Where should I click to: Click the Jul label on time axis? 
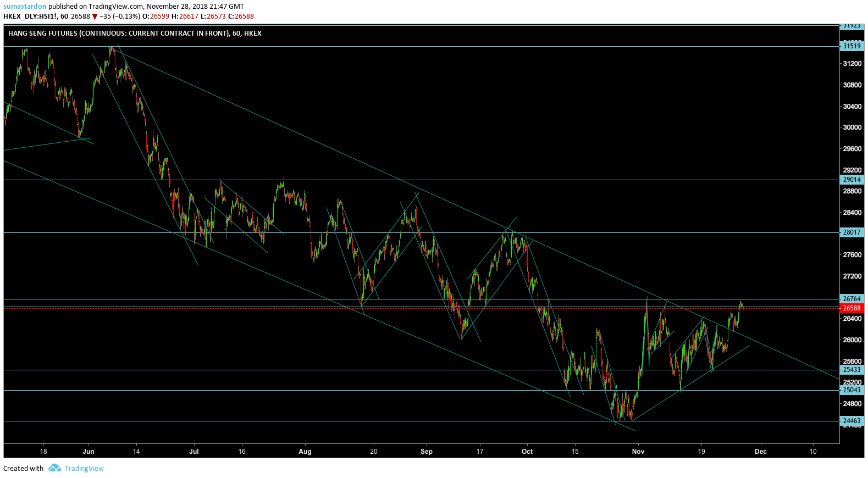coord(194,452)
